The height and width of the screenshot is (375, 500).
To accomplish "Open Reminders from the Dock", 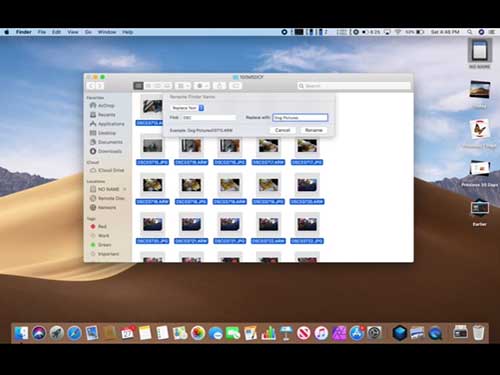I will (163, 333).
